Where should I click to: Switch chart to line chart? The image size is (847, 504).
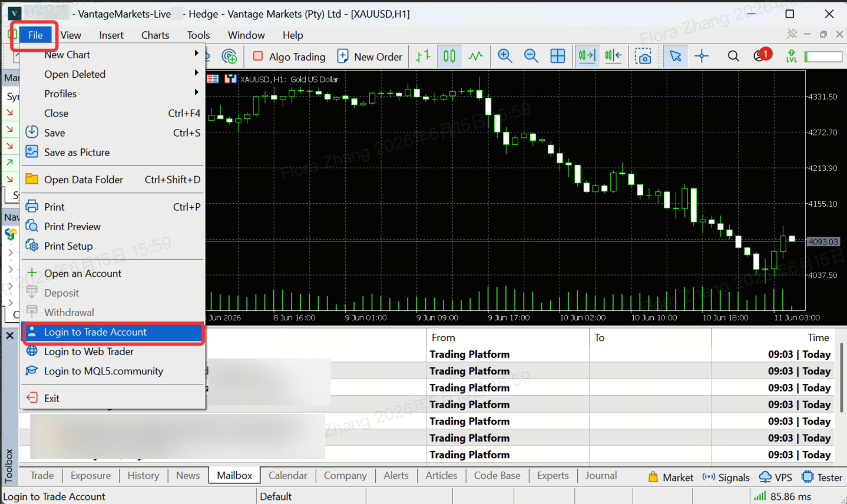475,57
